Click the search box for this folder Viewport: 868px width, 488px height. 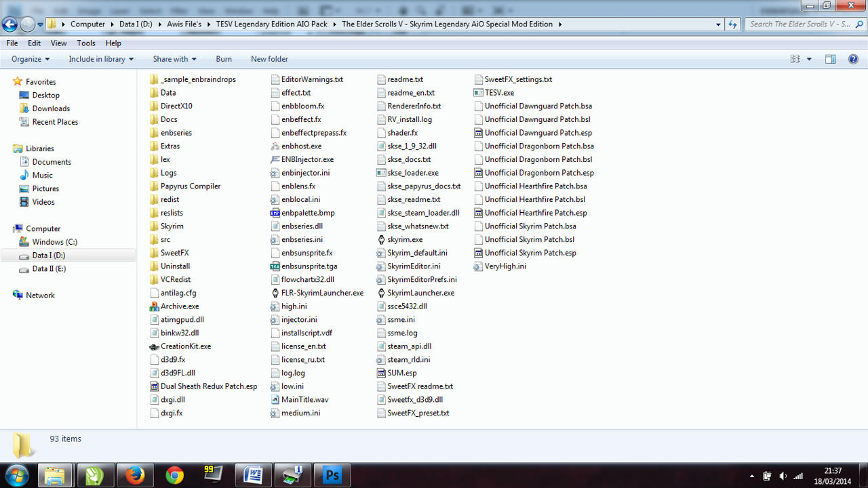coord(800,24)
